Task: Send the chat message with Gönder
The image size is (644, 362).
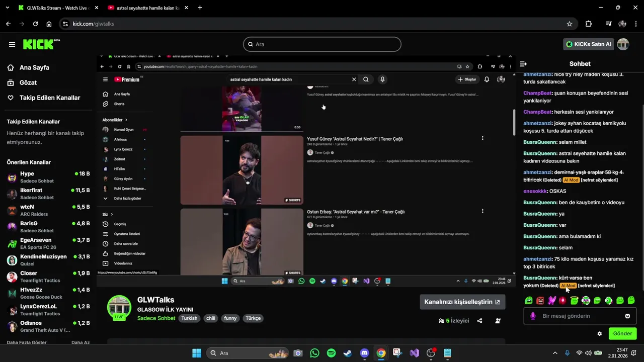Action: coord(622,333)
